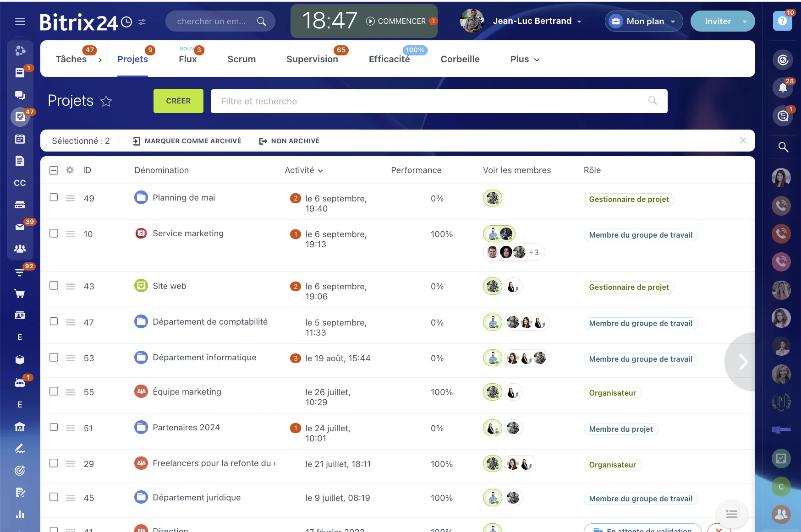The height and width of the screenshot is (532, 801).
Task: Click the right sidebar search magnifier
Action: tap(783, 147)
